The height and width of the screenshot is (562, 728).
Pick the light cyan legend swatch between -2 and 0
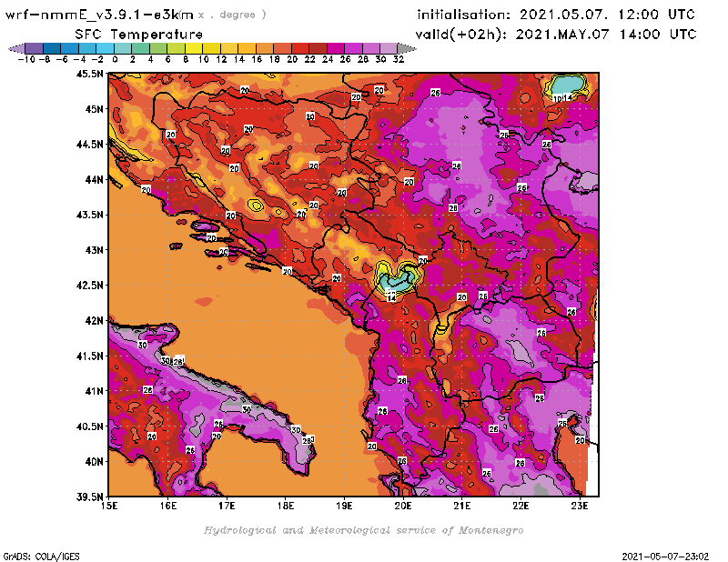coord(106,48)
